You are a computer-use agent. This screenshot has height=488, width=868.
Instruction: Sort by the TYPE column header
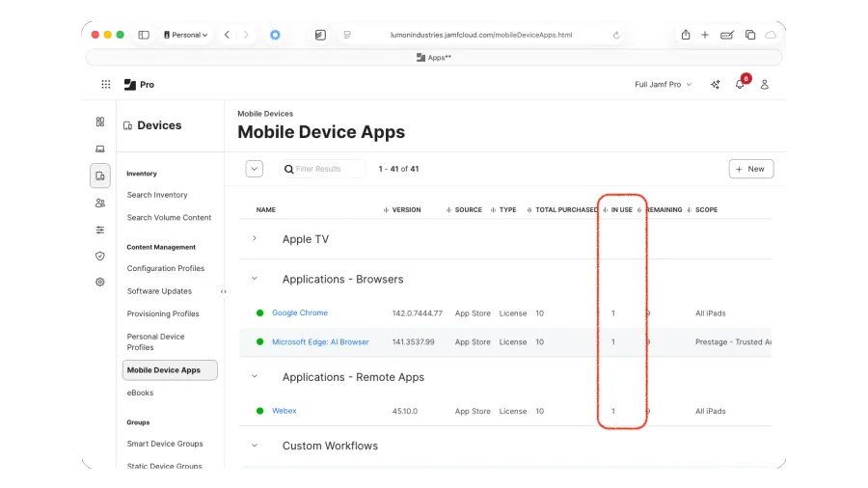507,209
